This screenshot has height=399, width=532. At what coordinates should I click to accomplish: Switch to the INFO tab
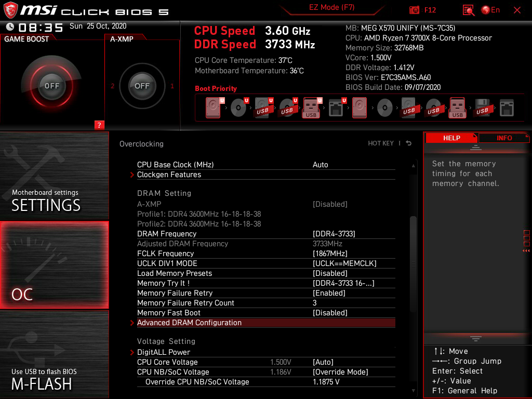click(x=504, y=138)
